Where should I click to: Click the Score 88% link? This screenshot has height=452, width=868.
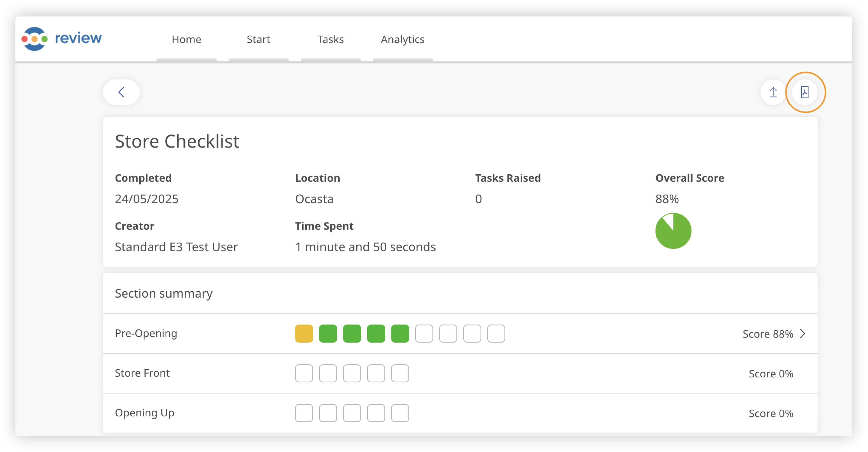coord(768,334)
